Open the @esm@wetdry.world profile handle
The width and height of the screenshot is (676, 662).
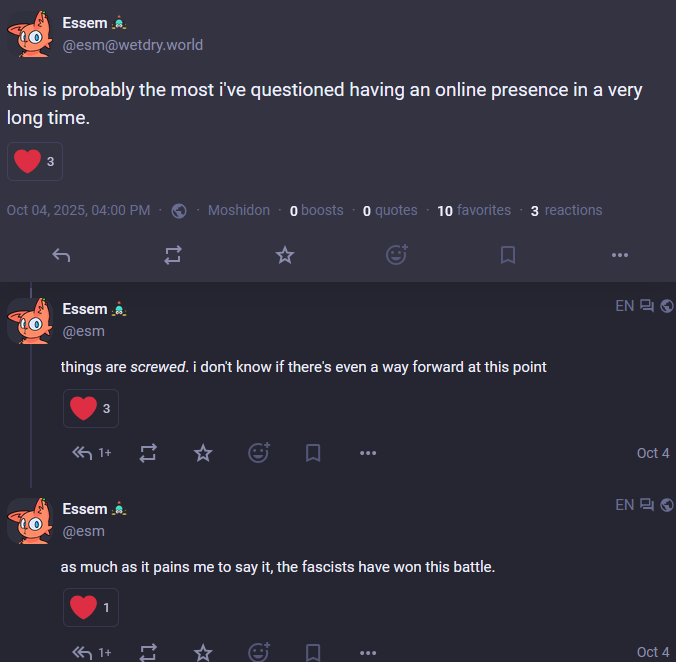coord(133,45)
